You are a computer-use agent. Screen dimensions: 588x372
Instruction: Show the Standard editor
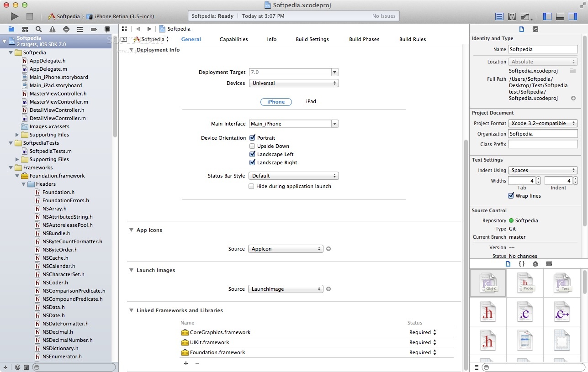(x=499, y=16)
